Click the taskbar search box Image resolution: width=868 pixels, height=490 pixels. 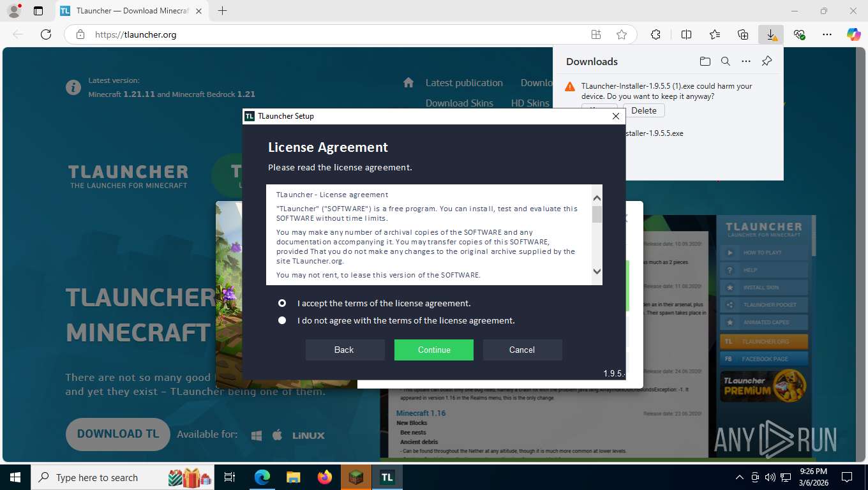click(123, 477)
